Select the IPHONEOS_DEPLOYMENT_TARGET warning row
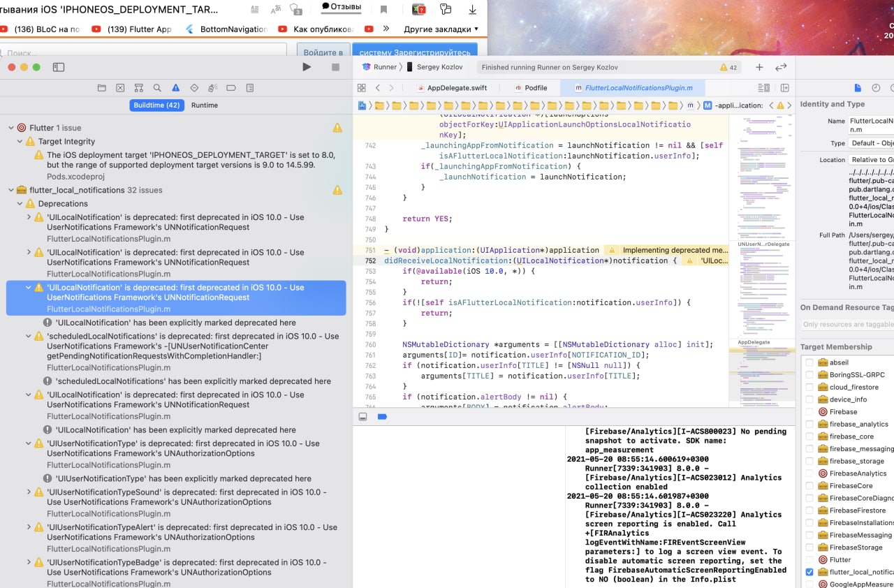Screen dimensions: 894x588 click(176, 166)
